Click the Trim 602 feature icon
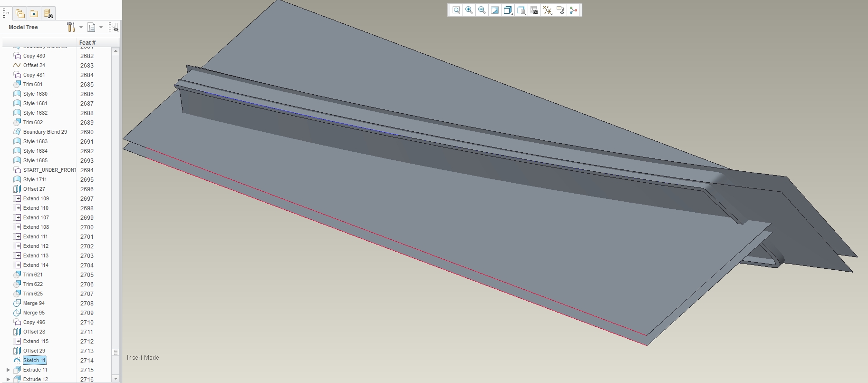868x383 pixels. pos(17,122)
